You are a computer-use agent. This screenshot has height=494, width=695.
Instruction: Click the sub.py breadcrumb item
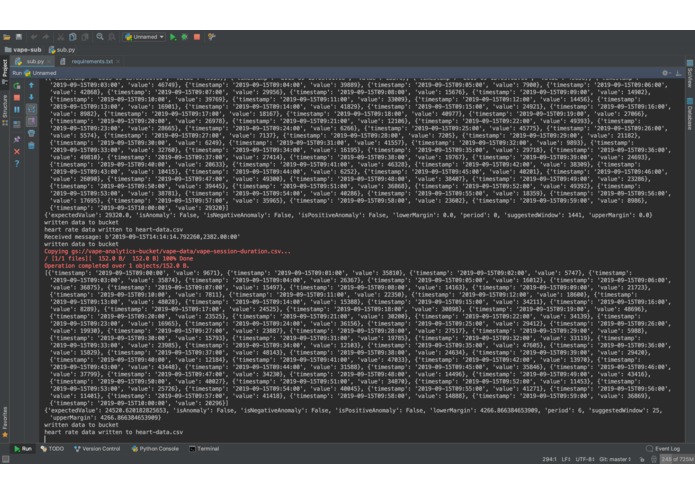pos(62,50)
